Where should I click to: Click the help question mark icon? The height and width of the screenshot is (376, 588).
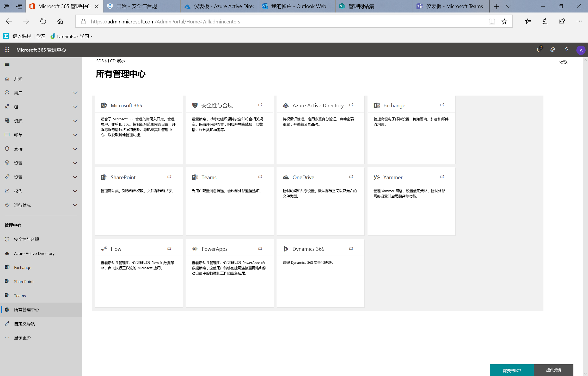pyautogui.click(x=567, y=50)
